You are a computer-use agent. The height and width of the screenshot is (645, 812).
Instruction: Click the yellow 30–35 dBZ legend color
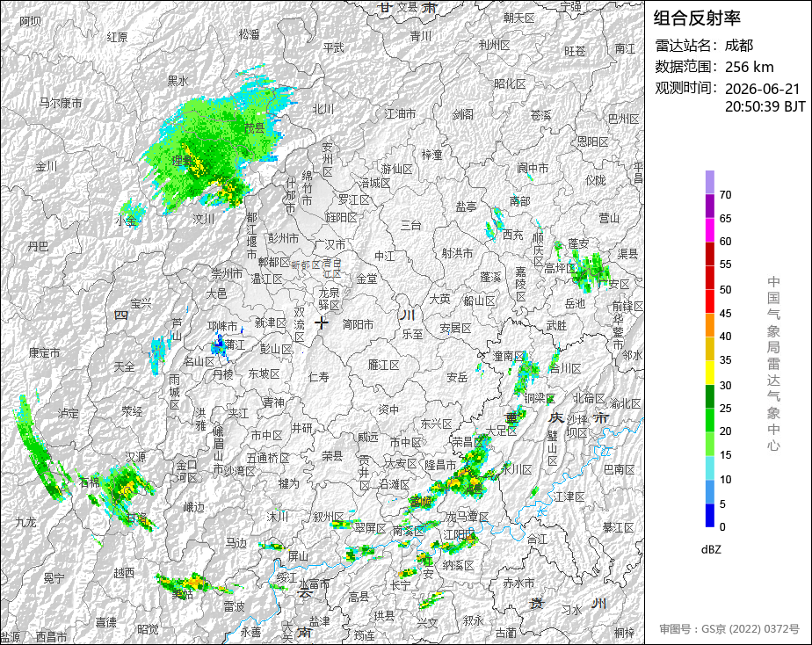click(x=710, y=373)
